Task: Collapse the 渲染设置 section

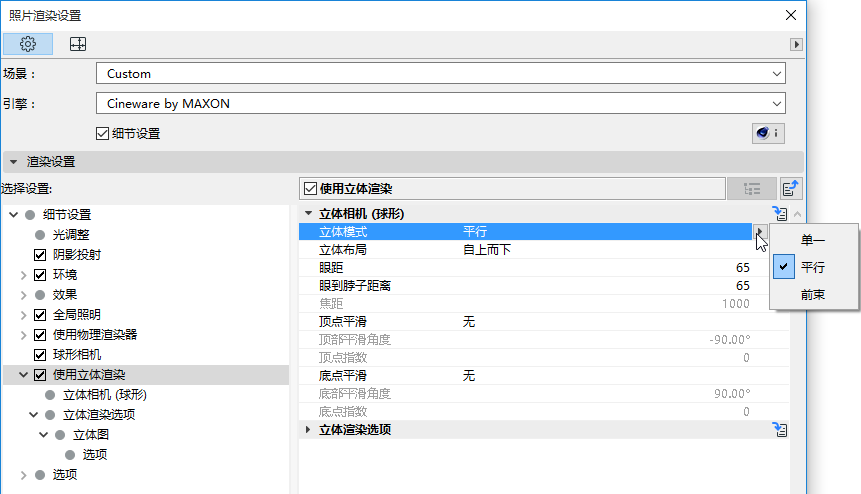Action: coord(14,162)
